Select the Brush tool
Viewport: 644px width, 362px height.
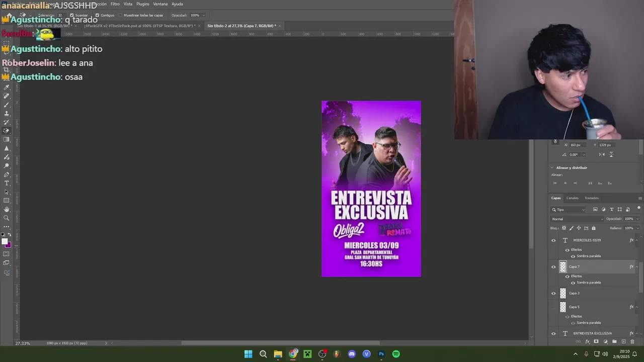(x=7, y=105)
